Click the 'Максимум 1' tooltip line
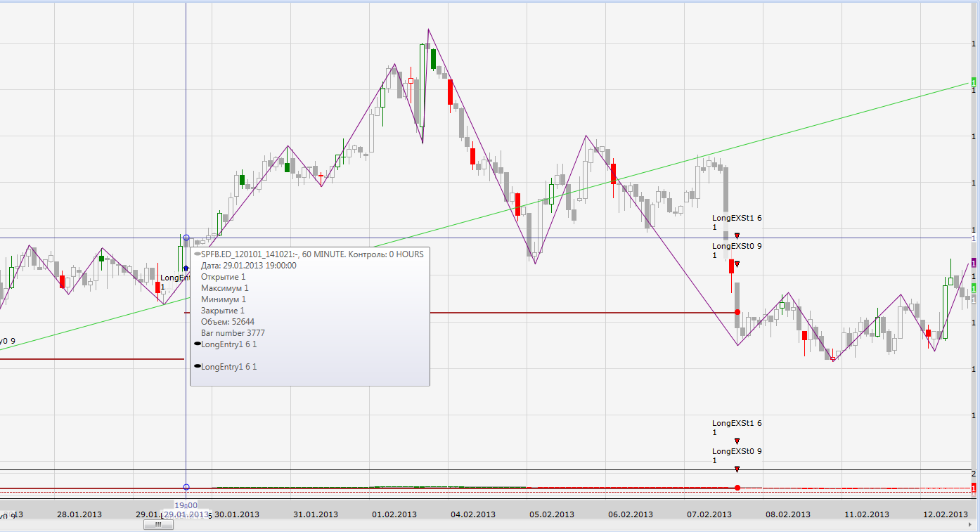 (225, 288)
